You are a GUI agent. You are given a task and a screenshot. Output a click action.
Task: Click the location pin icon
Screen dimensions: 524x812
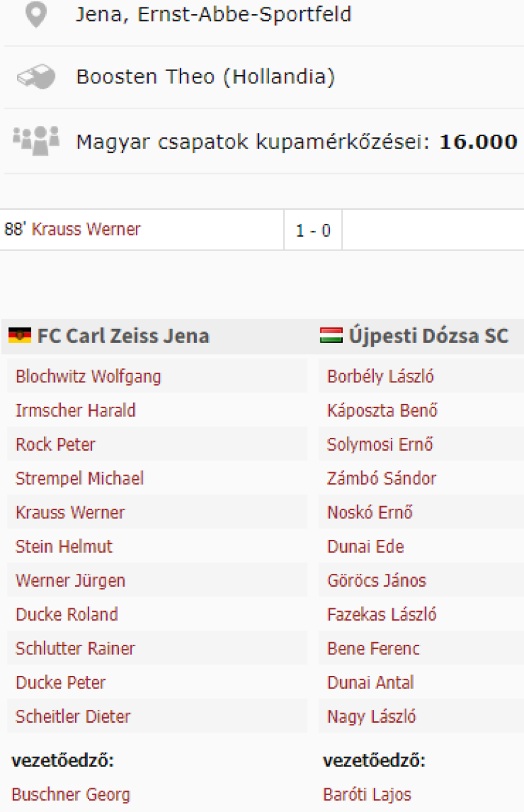click(x=36, y=15)
